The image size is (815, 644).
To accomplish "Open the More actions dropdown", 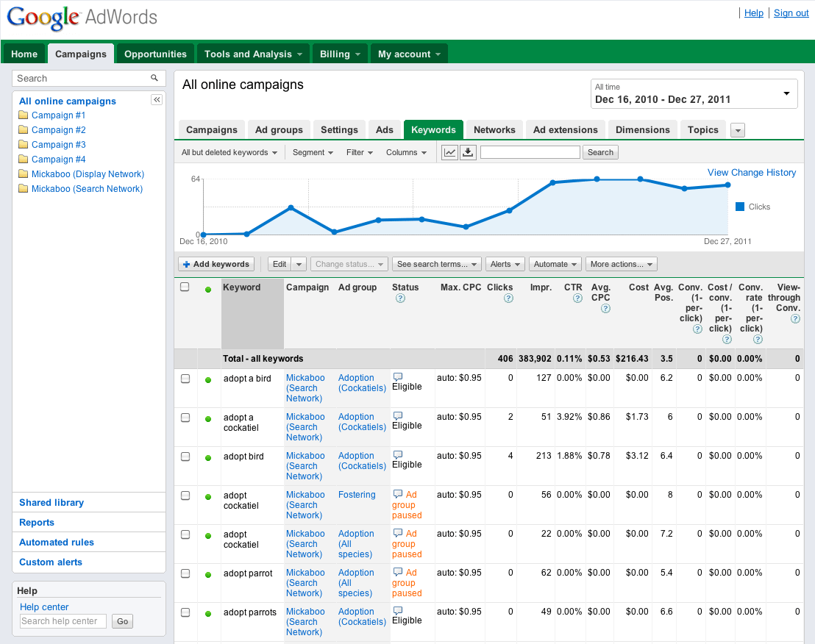I will (x=621, y=265).
